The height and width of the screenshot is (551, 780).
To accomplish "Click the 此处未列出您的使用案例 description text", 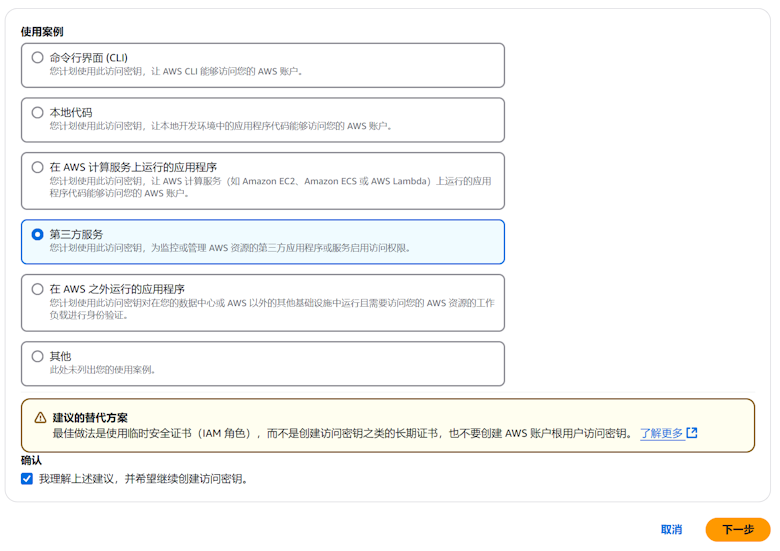I will 103,370.
